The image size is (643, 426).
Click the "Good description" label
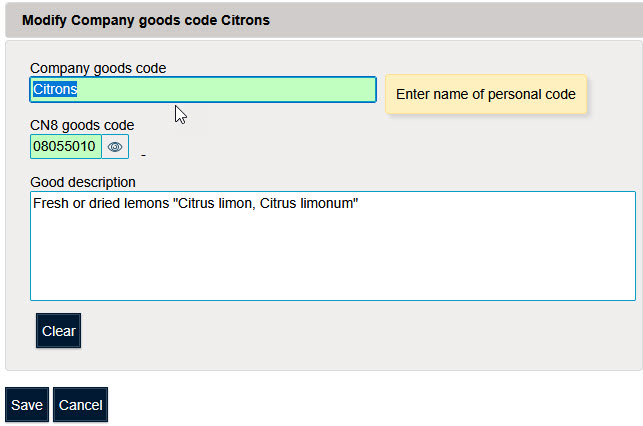click(x=83, y=182)
